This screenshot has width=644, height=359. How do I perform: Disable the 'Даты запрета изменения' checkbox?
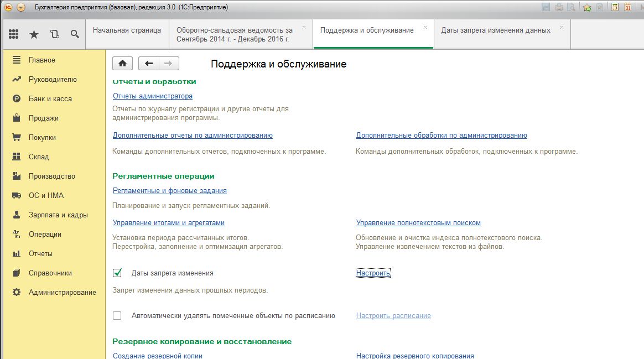click(117, 273)
